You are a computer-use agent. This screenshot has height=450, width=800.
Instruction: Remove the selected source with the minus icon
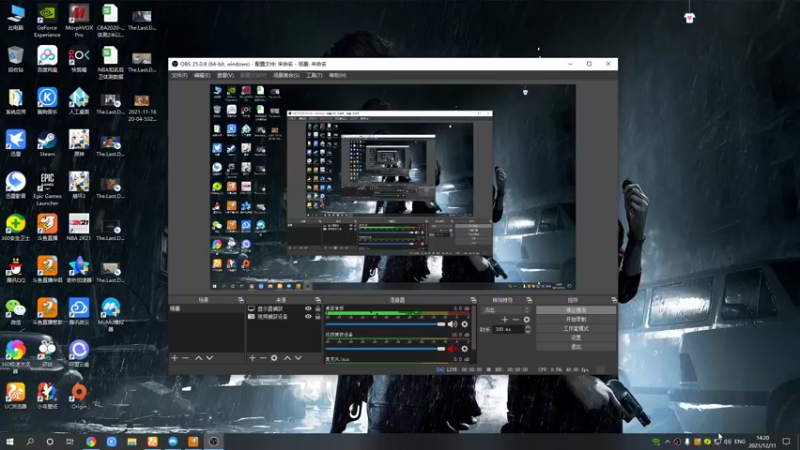(263, 358)
